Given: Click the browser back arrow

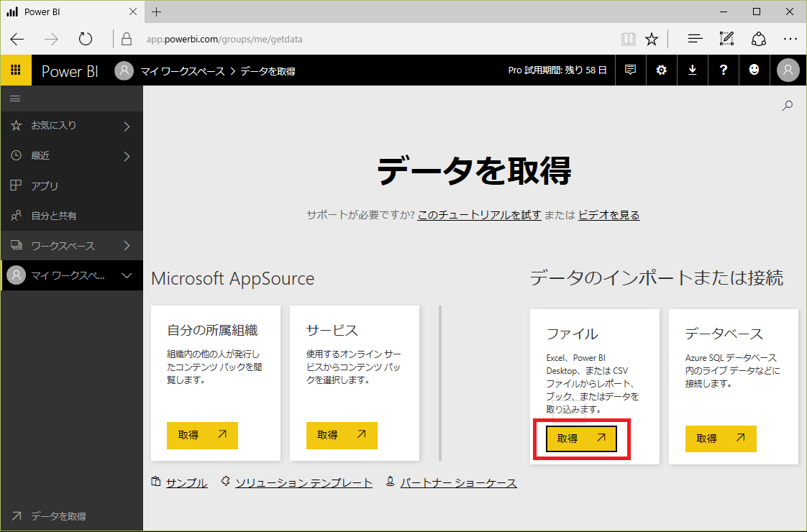Looking at the screenshot, I should point(17,39).
